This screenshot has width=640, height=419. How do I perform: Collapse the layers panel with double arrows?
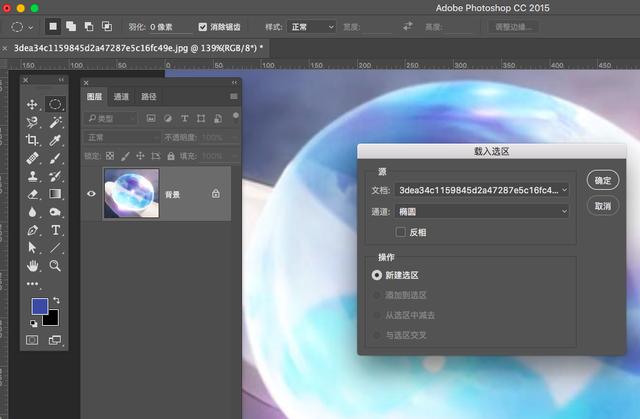click(234, 82)
